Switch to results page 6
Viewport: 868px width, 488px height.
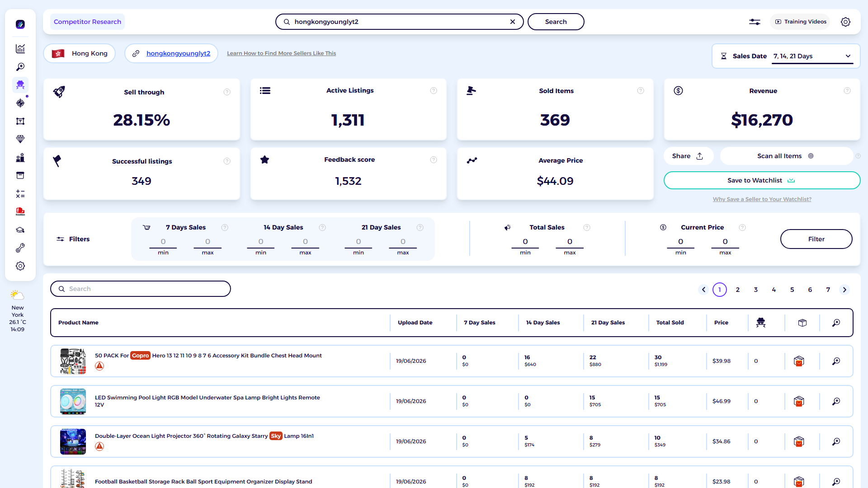click(810, 290)
